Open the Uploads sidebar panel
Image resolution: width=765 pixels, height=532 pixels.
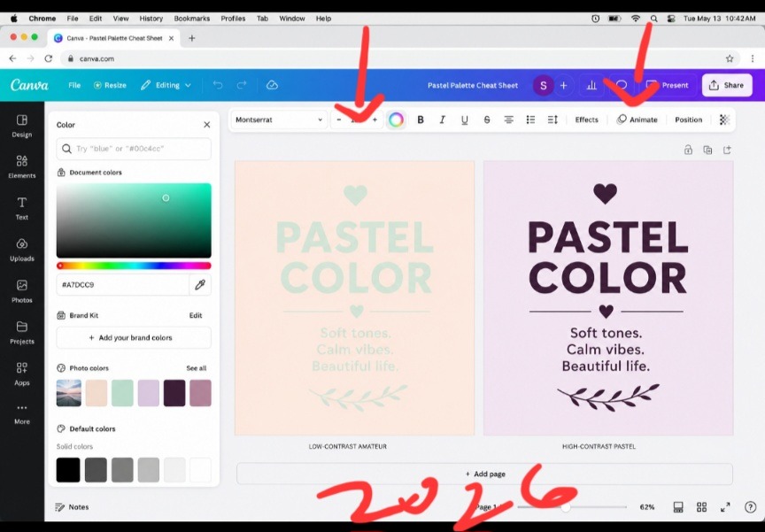pyautogui.click(x=22, y=250)
